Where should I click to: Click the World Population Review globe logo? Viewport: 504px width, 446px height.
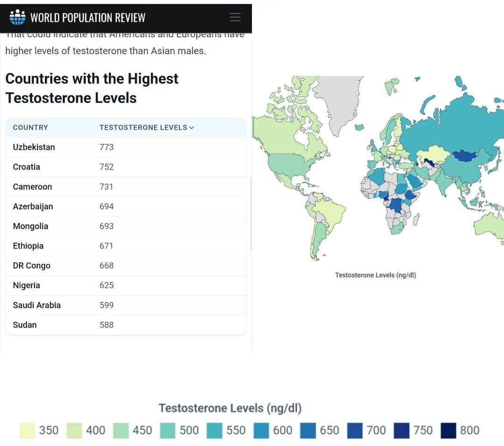pyautogui.click(x=18, y=17)
